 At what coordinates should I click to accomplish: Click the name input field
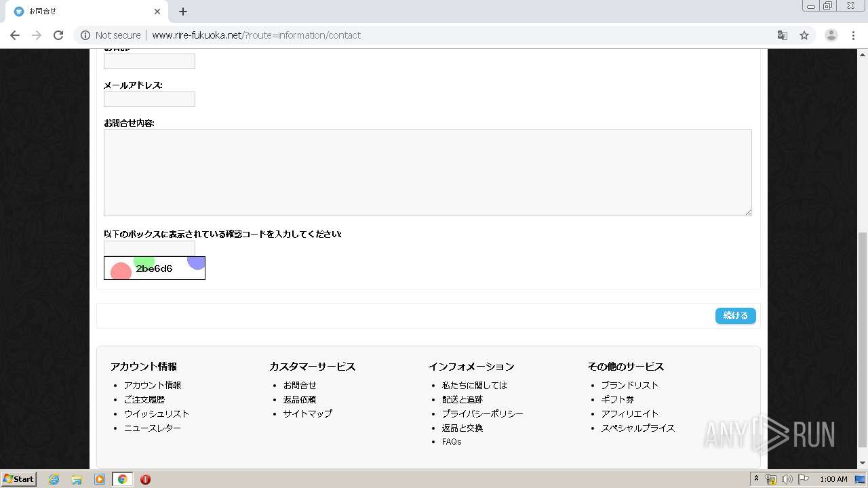[149, 61]
